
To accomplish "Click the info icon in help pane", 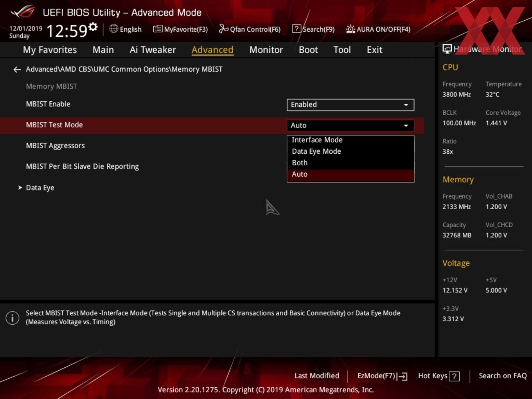I will pyautogui.click(x=13, y=318).
